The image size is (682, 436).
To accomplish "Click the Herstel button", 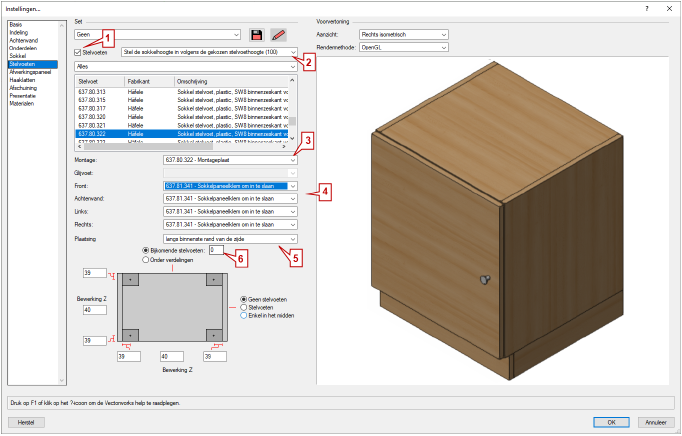I will 26,423.
